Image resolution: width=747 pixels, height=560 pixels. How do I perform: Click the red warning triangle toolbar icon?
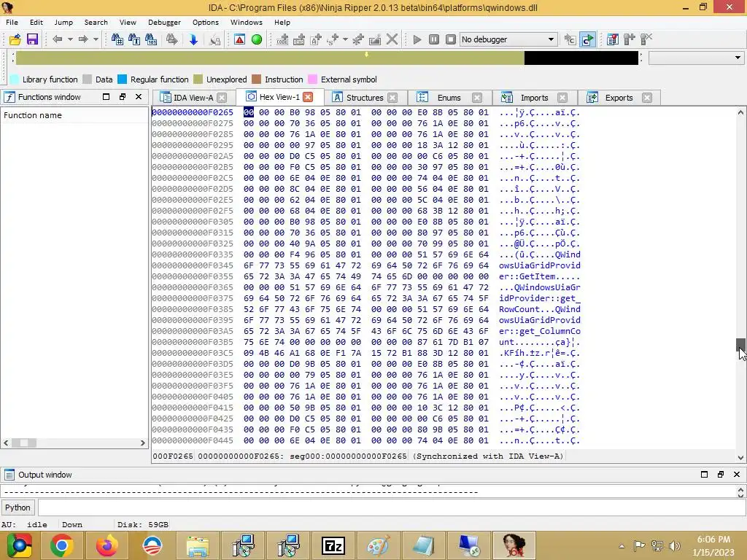click(239, 39)
